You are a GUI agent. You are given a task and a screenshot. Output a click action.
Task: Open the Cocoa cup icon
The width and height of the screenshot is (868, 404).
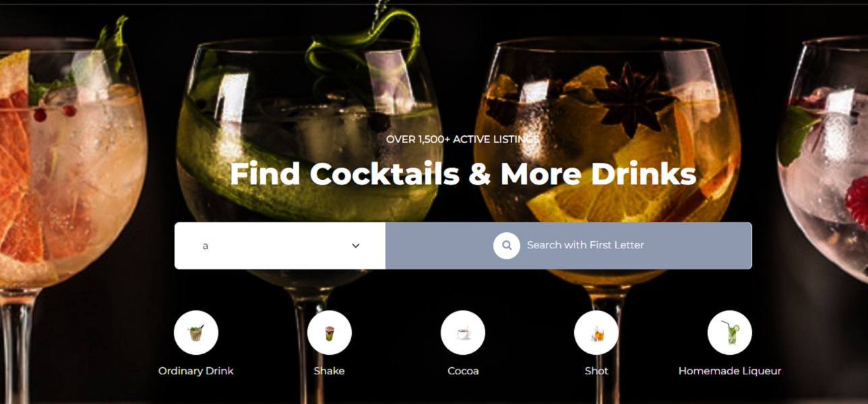click(462, 333)
